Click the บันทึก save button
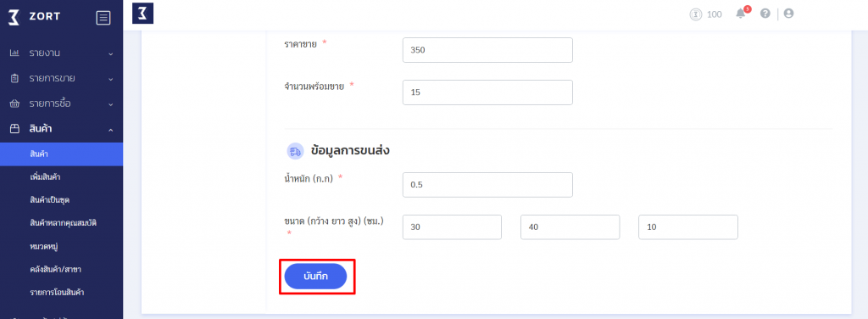This screenshot has width=868, height=319. point(315,277)
